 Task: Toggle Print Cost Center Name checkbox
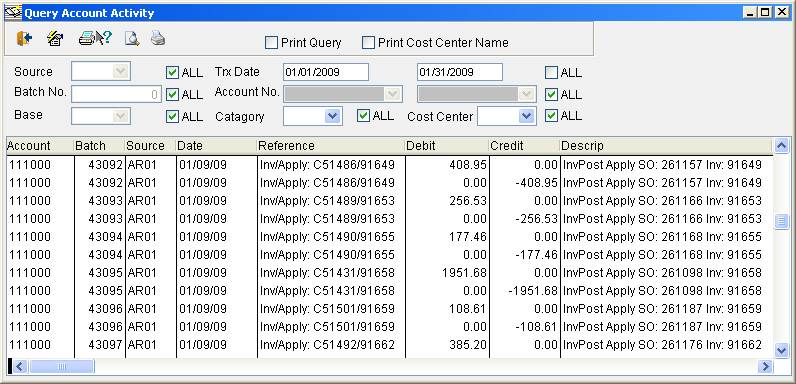[x=368, y=43]
